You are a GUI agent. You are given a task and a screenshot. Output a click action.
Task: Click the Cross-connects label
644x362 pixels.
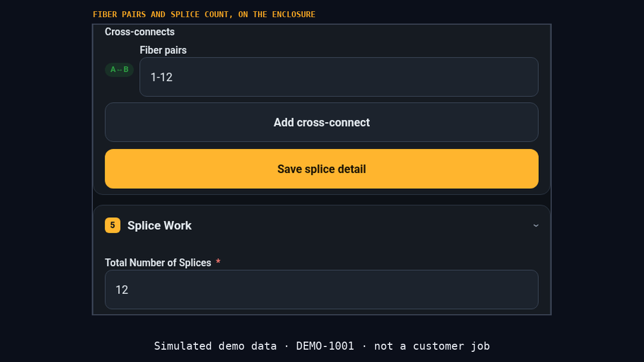[140, 32]
